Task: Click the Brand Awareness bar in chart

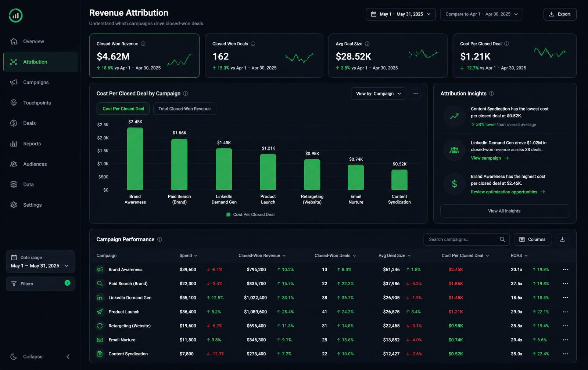Action: coord(135,159)
